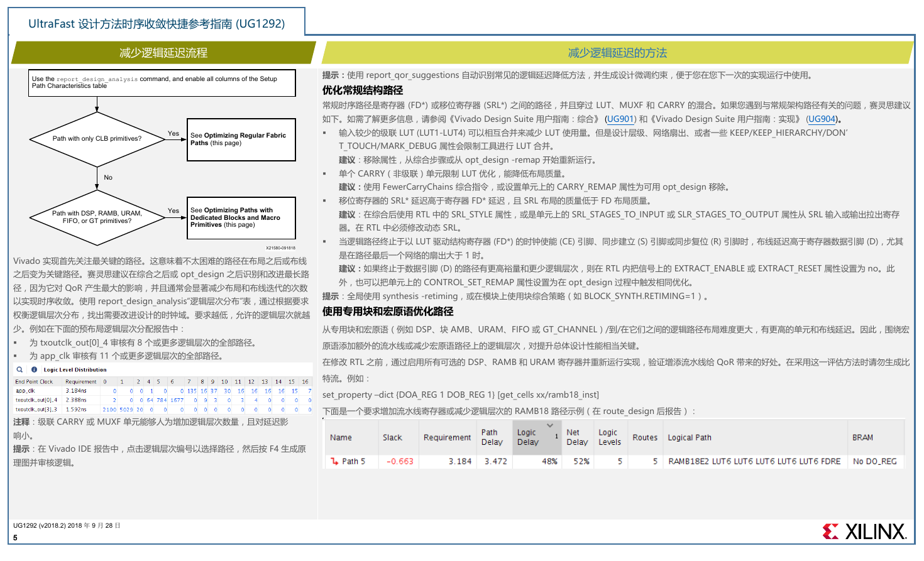Click the magnifier search icon in Logic Level Distribution
The image size is (924, 561).
tap(19, 369)
